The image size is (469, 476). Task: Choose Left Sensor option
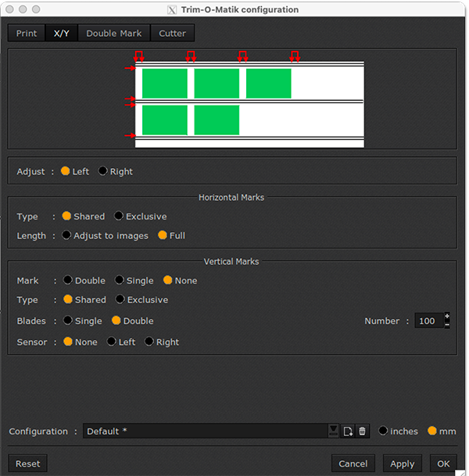[112, 342]
